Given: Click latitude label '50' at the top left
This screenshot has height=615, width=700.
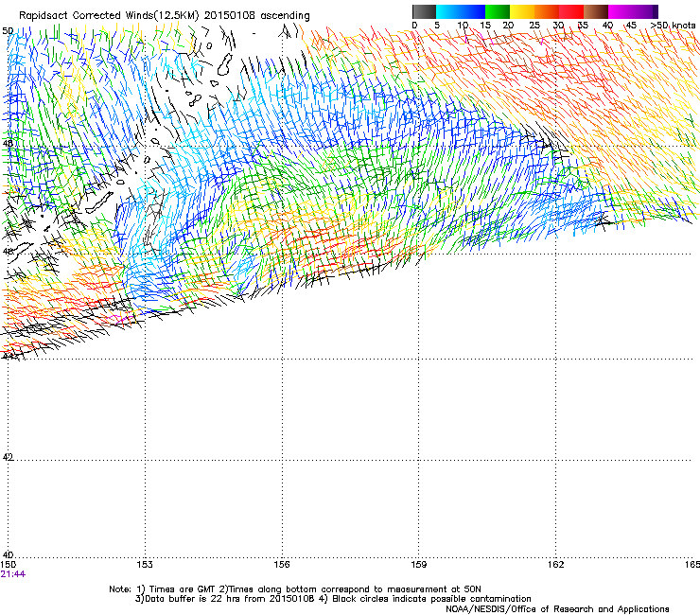Looking at the screenshot, I should 8,31.
